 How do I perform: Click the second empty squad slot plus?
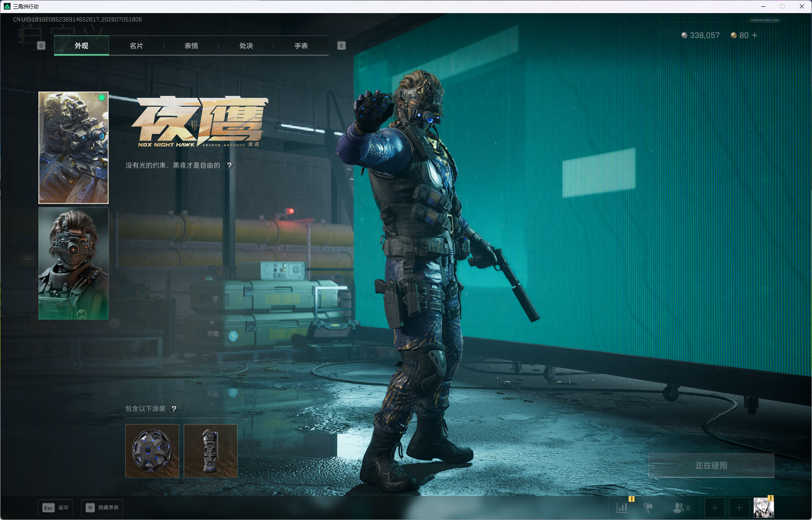pos(739,508)
